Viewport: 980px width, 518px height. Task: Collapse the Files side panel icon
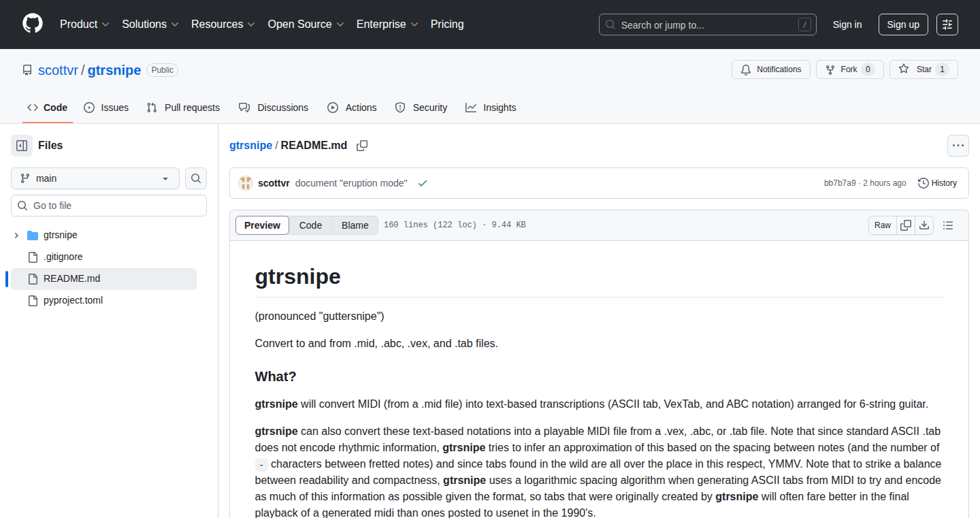(22, 146)
